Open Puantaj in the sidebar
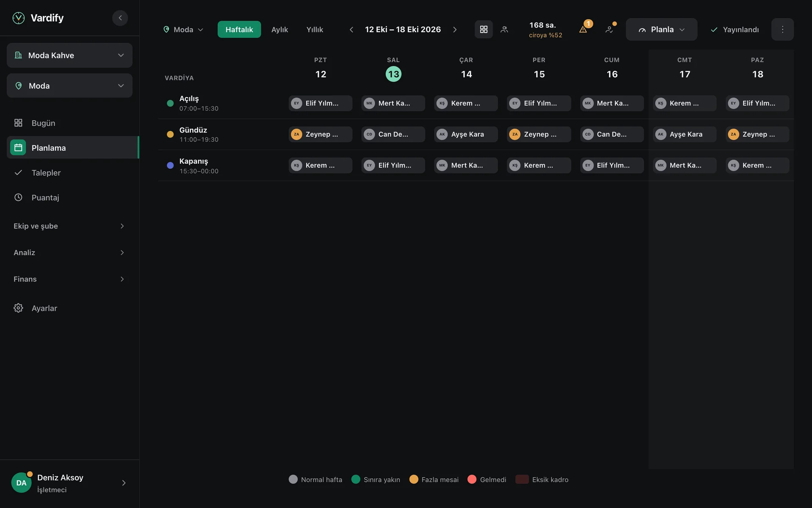 tap(70, 197)
